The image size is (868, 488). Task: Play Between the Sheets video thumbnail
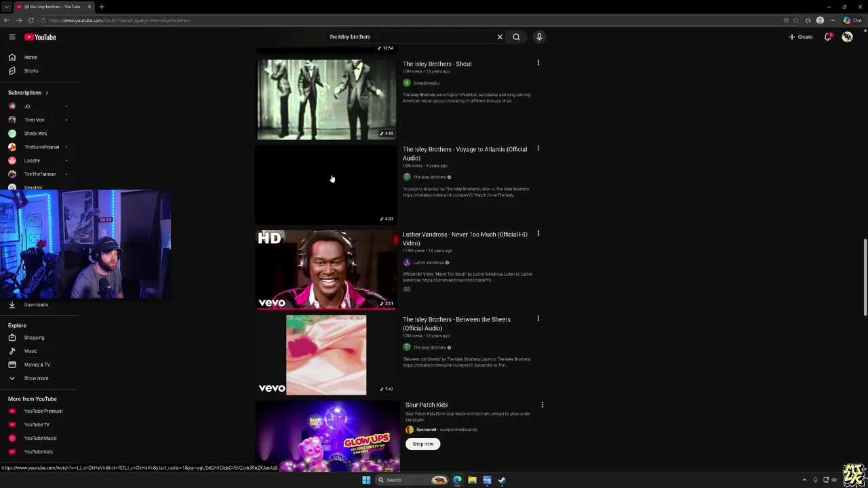[x=326, y=355]
